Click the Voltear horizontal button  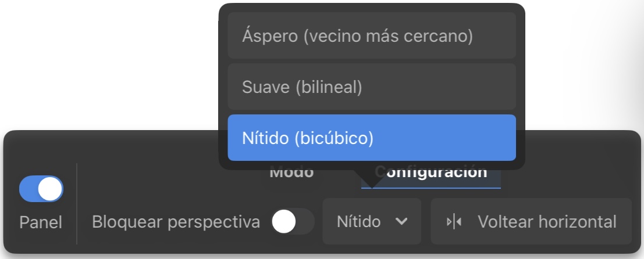pos(531,221)
